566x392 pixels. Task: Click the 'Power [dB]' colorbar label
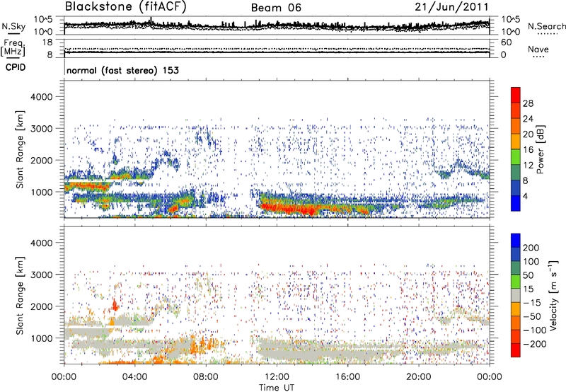pyautogui.click(x=540, y=149)
